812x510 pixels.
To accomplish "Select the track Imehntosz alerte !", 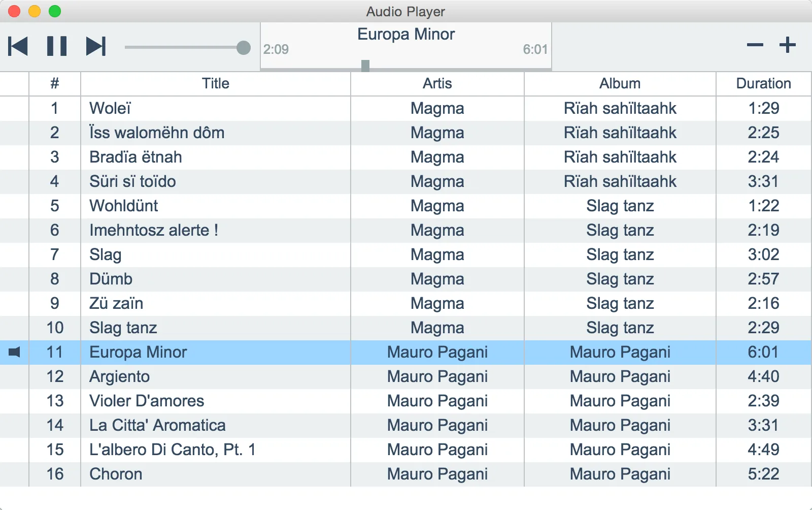I will point(154,230).
